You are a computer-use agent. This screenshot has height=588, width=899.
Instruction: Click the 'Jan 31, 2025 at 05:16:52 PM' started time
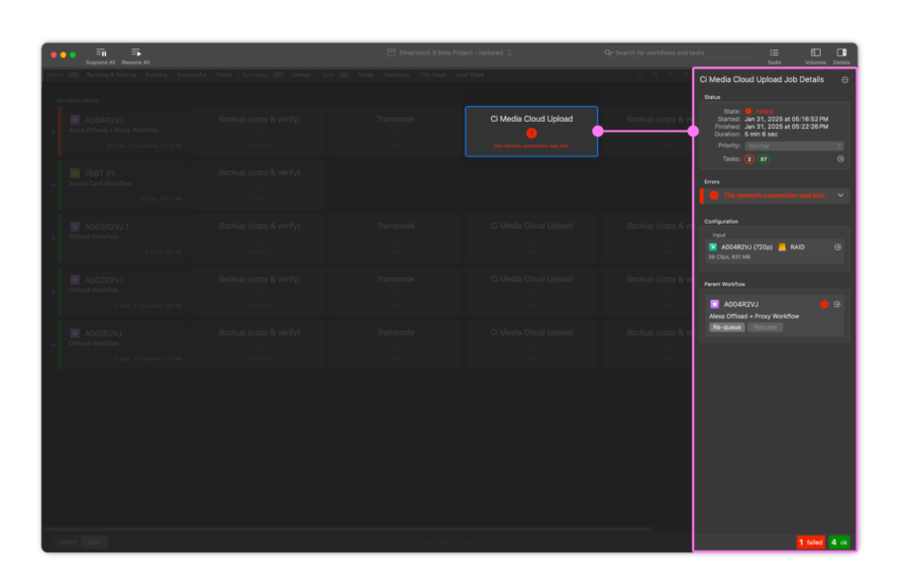coord(786,119)
